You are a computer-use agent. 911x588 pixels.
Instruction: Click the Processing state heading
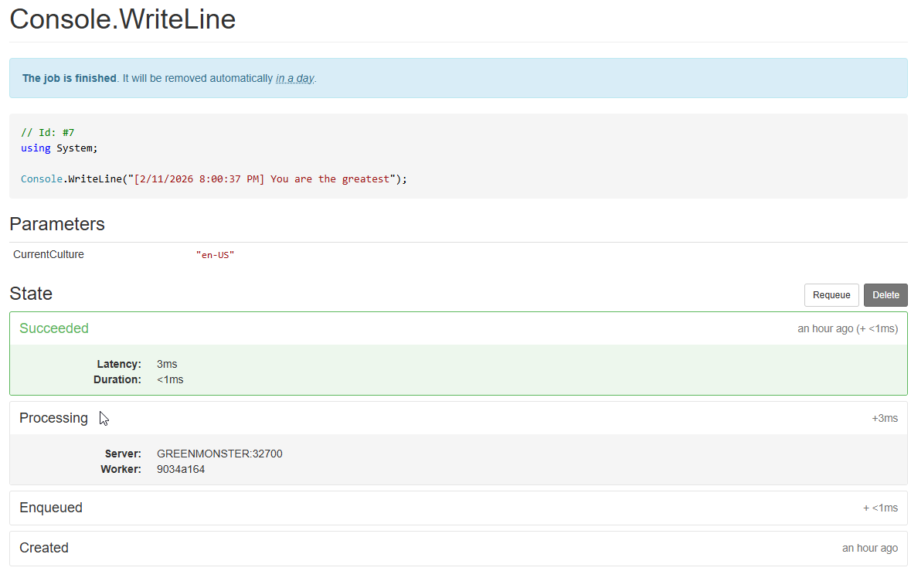(x=53, y=418)
